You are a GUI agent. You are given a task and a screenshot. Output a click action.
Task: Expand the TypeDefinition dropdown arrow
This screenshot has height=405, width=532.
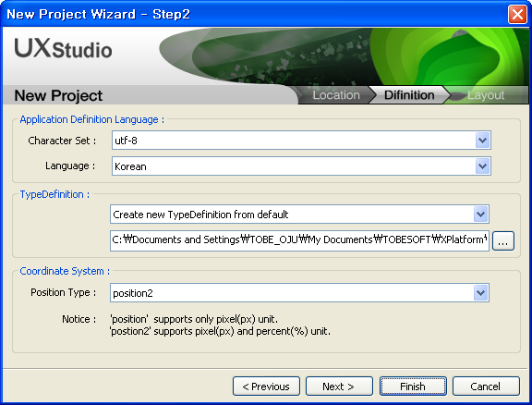coord(481,214)
